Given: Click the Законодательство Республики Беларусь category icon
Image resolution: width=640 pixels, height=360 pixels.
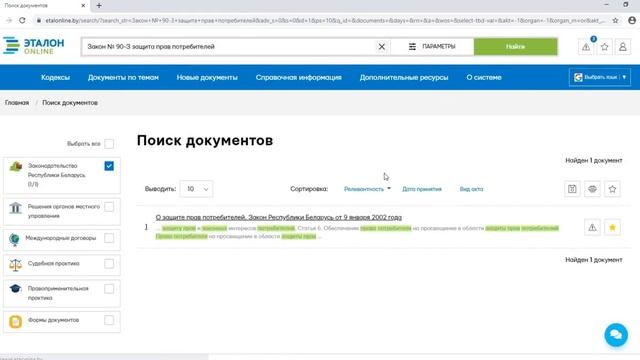Looking at the screenshot, I should (16, 167).
